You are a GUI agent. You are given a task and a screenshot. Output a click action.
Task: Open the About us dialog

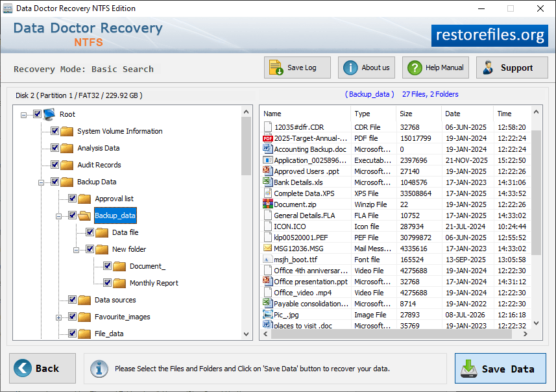point(367,67)
